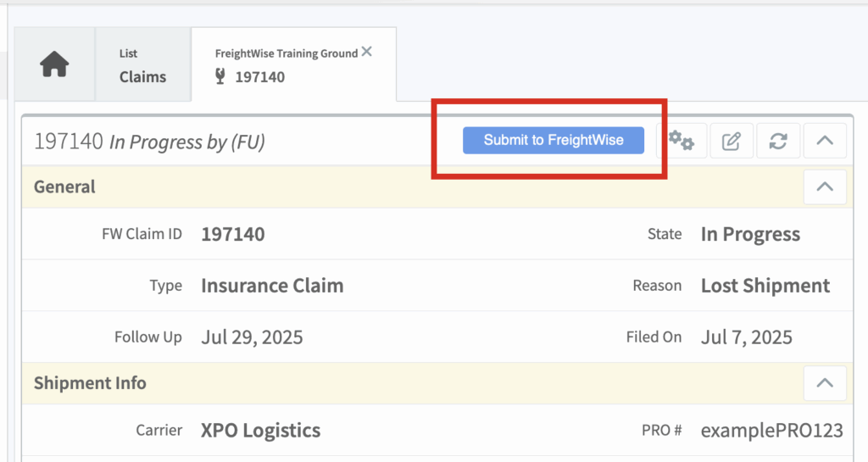
Task: Click the carrier name XPO Logistics
Action: 260,431
